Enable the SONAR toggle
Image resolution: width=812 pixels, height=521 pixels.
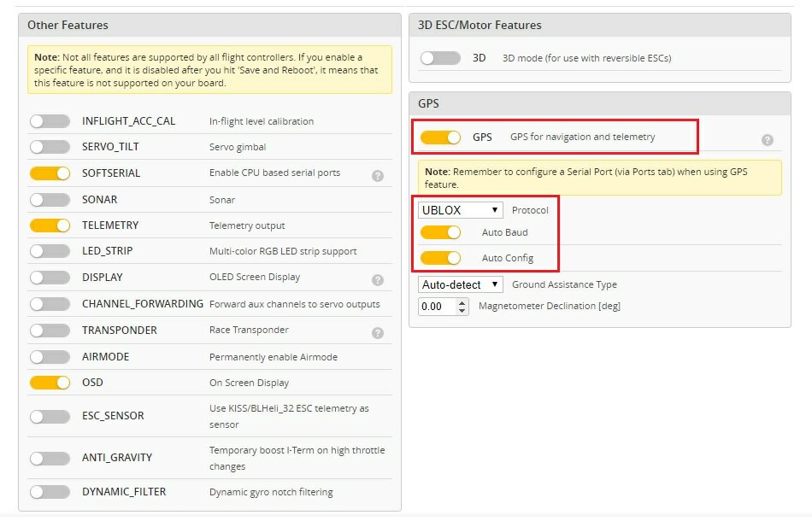50,200
